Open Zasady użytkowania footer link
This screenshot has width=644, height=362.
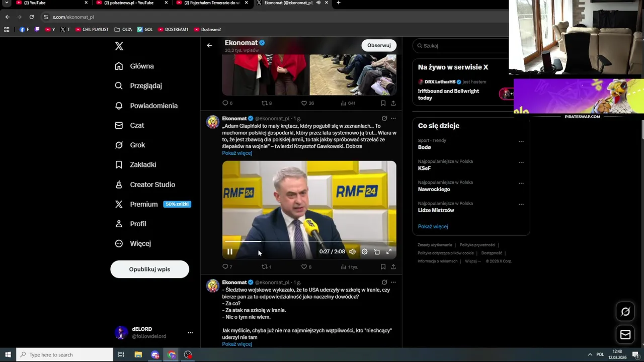tap(435, 245)
